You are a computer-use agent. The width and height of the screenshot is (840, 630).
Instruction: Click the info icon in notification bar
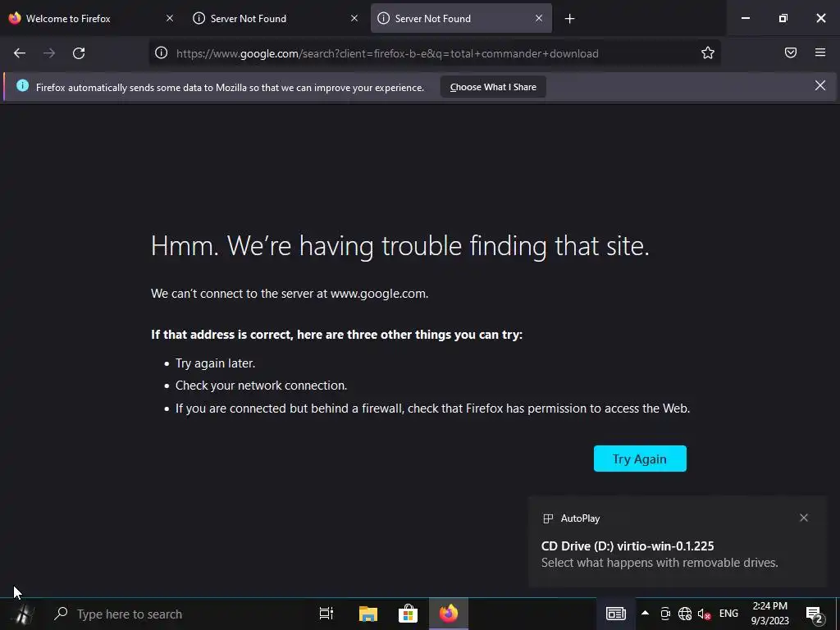coord(22,85)
